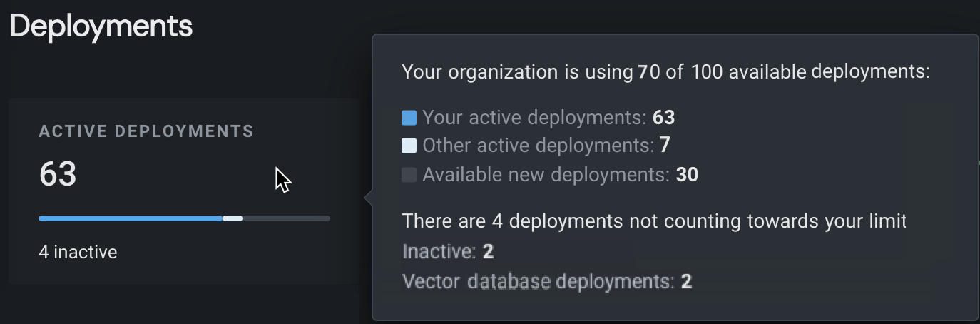Click the white segment of the deployments progress bar
This screenshot has width=980, height=324.
click(x=233, y=218)
